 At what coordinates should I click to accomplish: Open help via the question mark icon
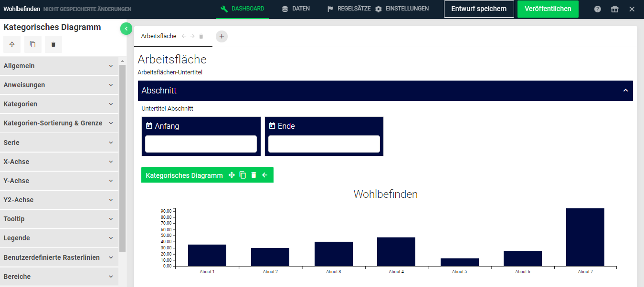(598, 9)
